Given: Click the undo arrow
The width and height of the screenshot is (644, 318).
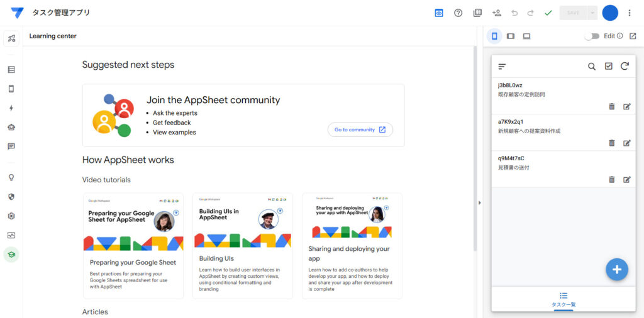Looking at the screenshot, I should pyautogui.click(x=514, y=13).
